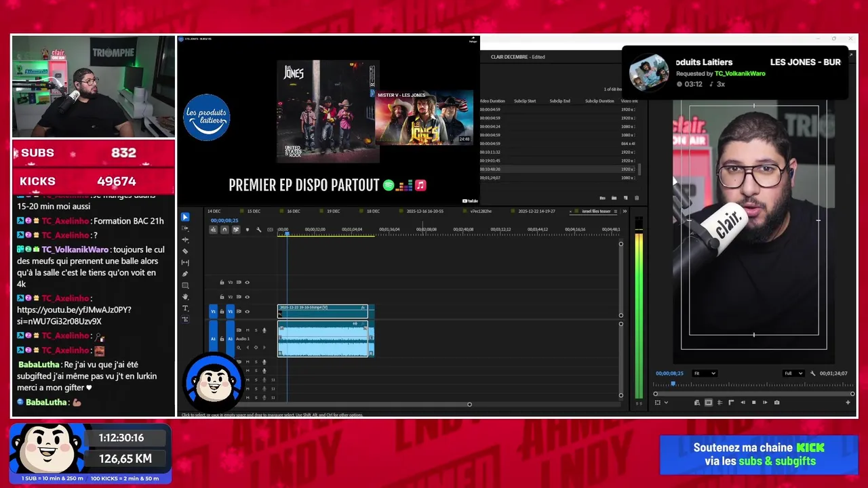Toggle V2 track output eye
Image resolution: width=868 pixels, height=488 pixels.
click(247, 297)
